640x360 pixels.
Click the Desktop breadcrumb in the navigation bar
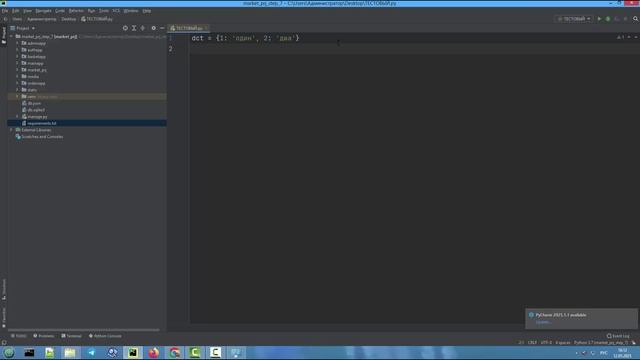tap(69, 19)
